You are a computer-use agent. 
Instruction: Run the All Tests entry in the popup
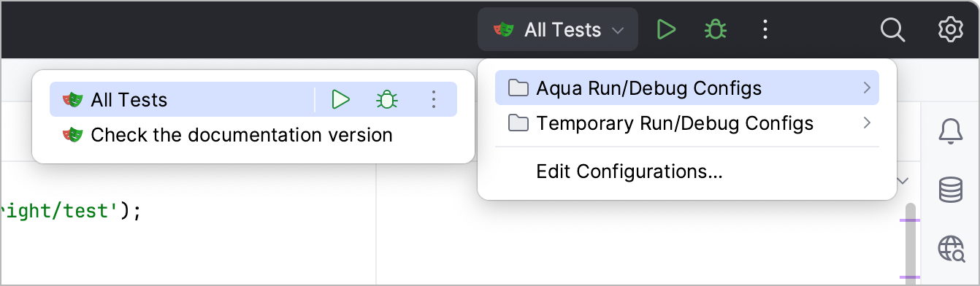click(x=340, y=99)
